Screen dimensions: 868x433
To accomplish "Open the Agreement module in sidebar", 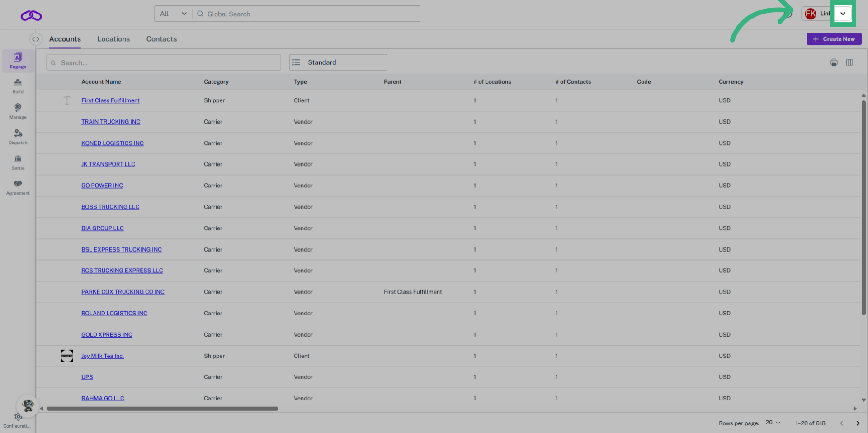I will coord(18,187).
